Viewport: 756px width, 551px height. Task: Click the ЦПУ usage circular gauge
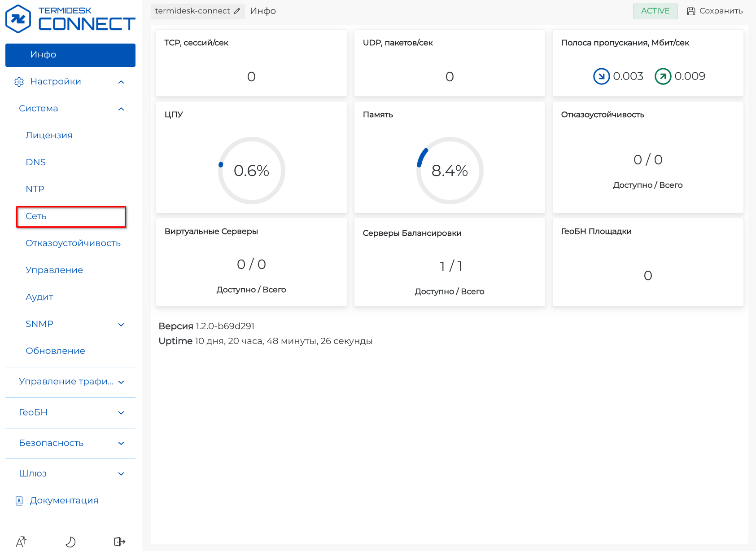click(251, 171)
